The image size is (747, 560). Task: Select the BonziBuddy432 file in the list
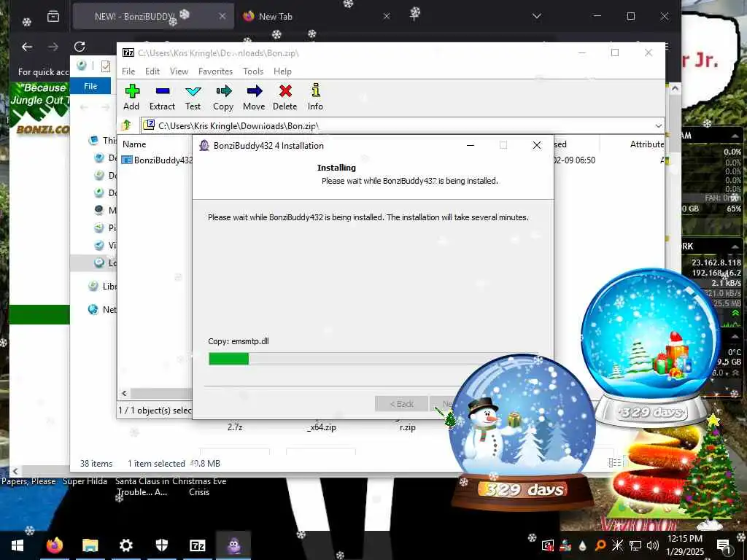click(x=158, y=160)
